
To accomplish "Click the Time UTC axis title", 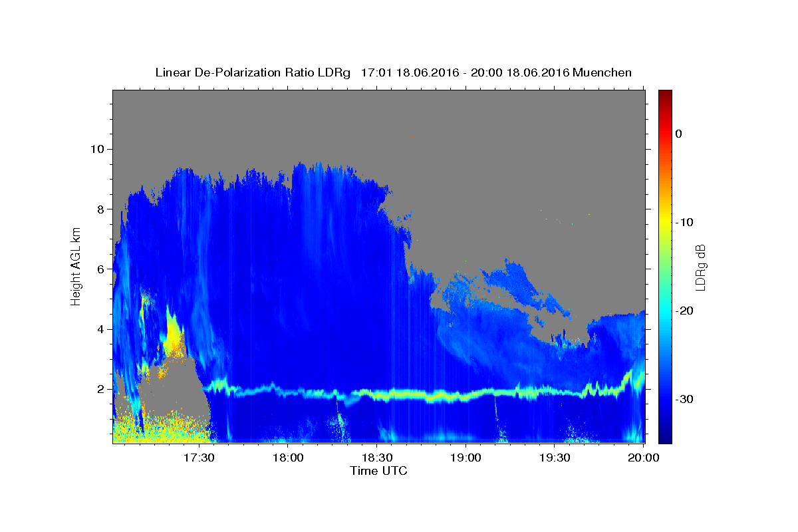I will pyautogui.click(x=378, y=471).
